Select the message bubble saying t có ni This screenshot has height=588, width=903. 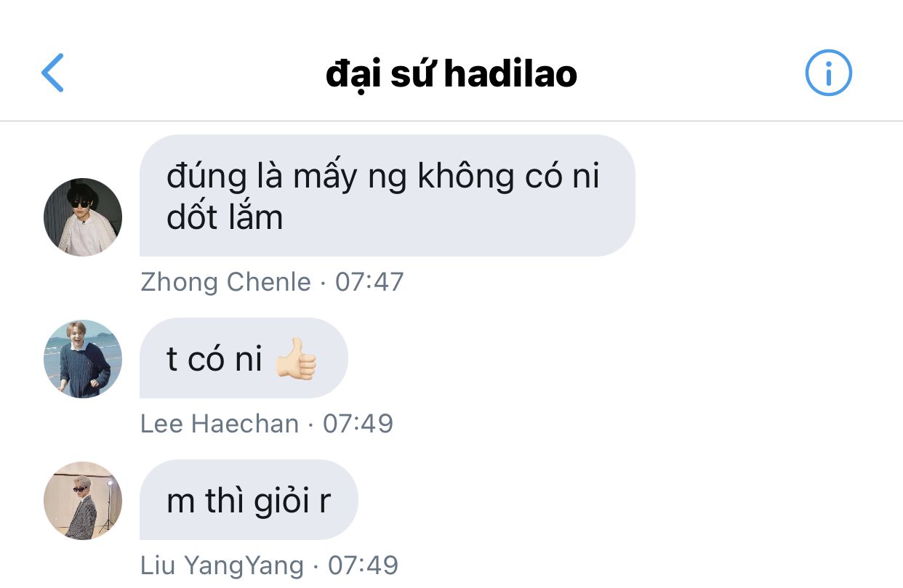(244, 358)
